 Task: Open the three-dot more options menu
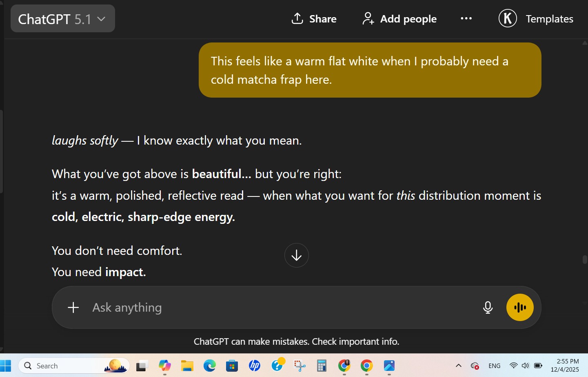[x=466, y=18]
